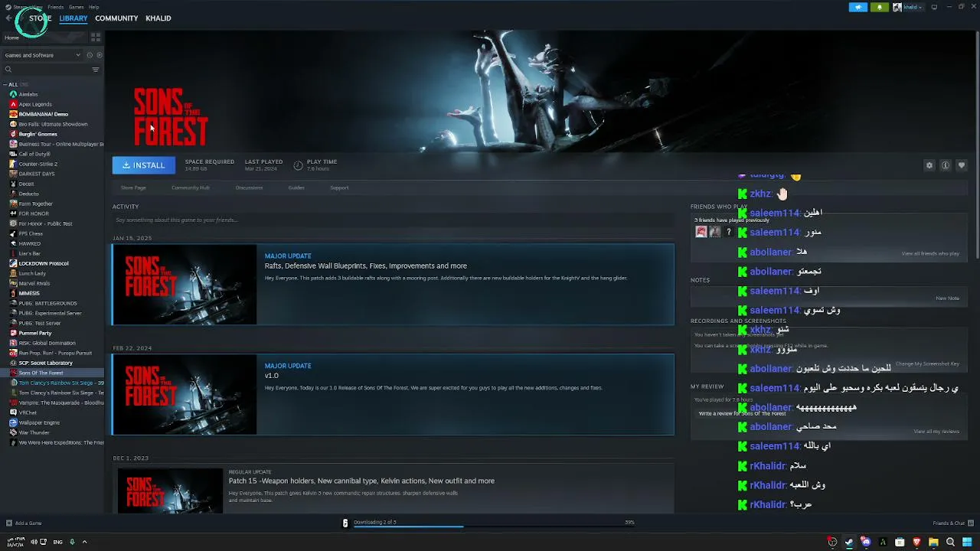
Task: Select FOR HONOR in library list
Action: pos(52,214)
